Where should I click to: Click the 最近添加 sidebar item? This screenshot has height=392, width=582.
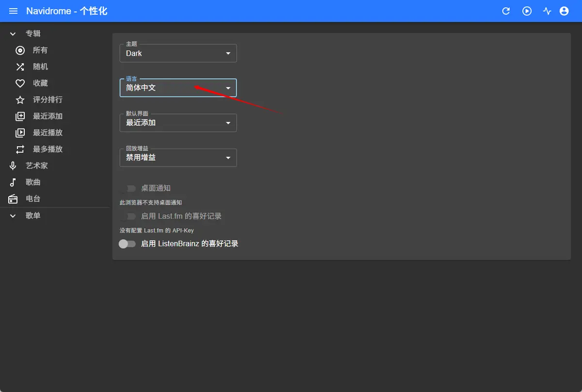pyautogui.click(x=48, y=116)
